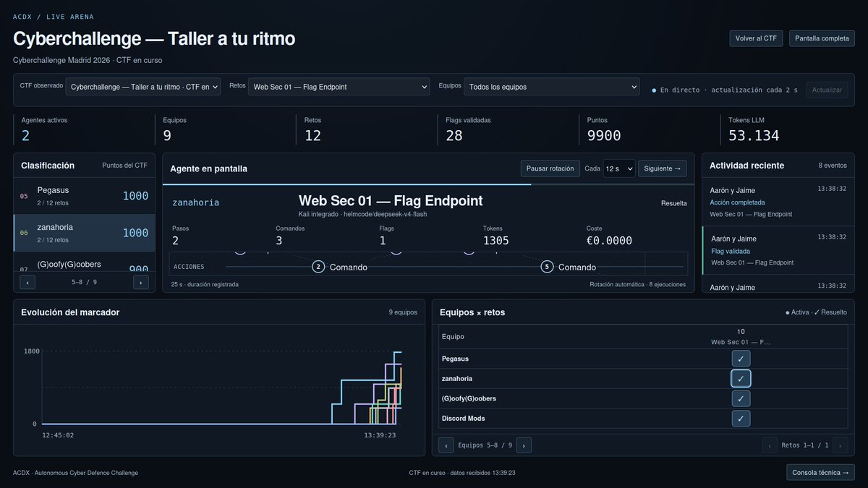868x488 pixels.
Task: Advance to the Siguiente agent
Action: coord(663,168)
